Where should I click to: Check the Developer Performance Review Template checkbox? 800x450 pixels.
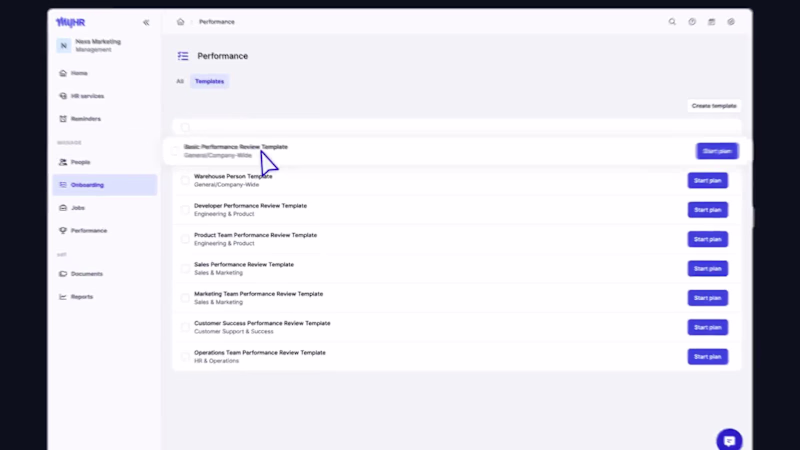point(185,210)
